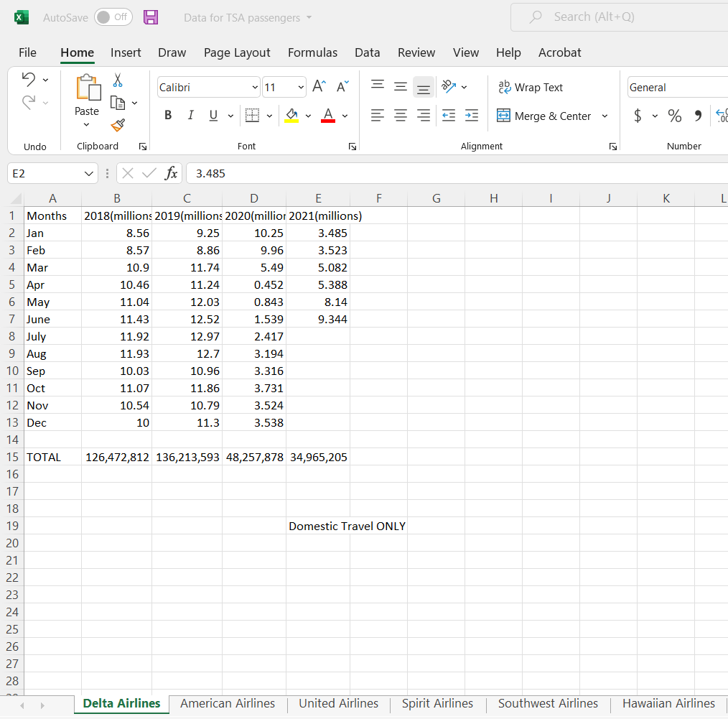Click the Save icon in title bar
Image resolution: width=728 pixels, height=719 pixels.
151,18
